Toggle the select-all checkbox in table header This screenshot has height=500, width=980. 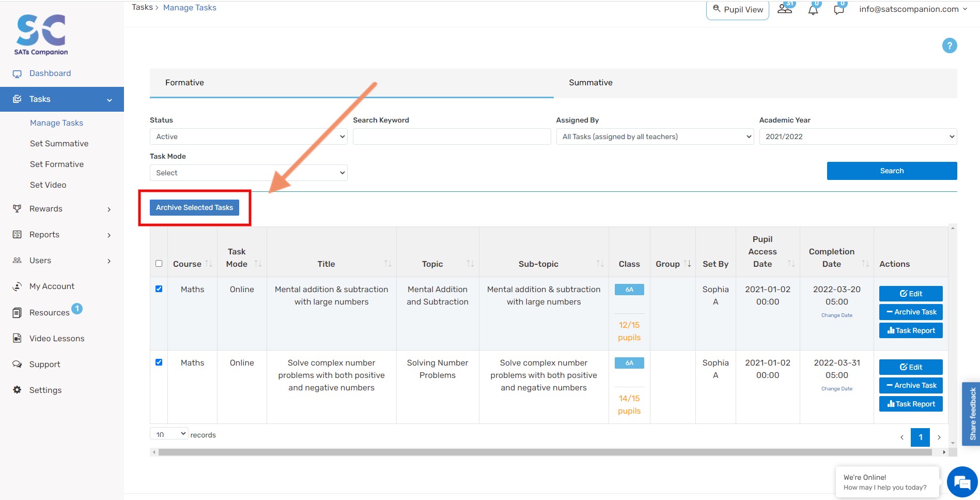(x=159, y=264)
